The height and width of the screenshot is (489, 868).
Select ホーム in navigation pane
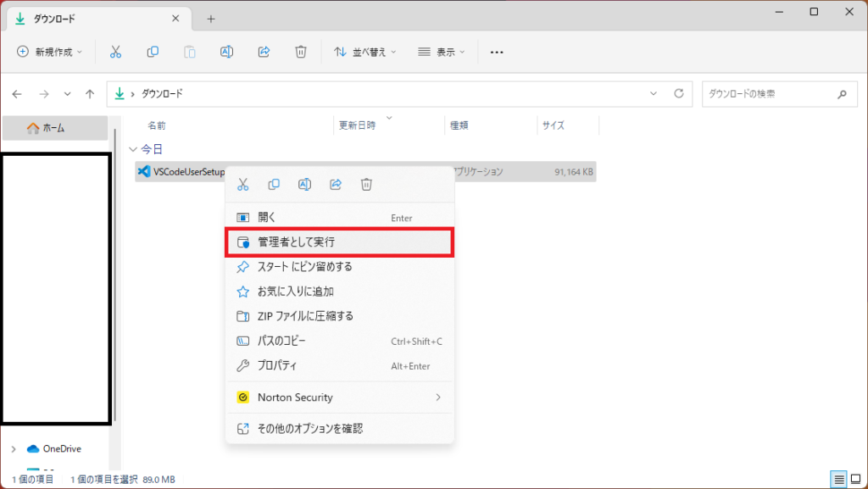pyautogui.click(x=55, y=128)
